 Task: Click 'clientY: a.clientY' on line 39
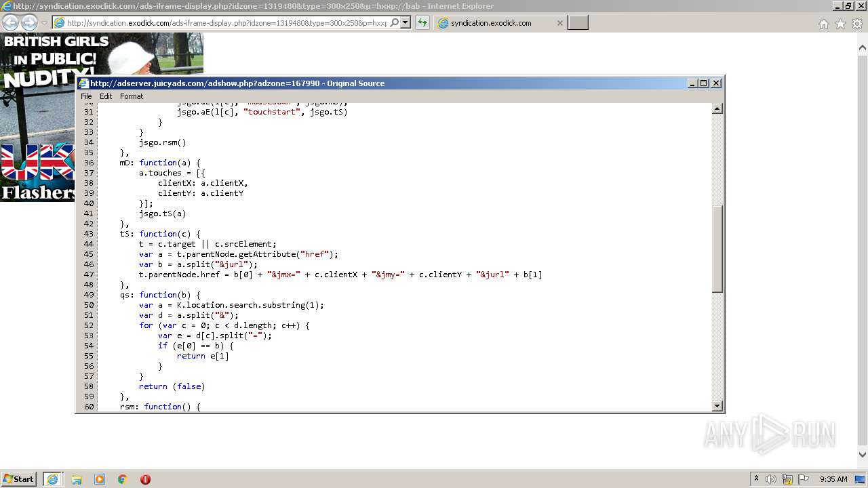[x=200, y=193]
